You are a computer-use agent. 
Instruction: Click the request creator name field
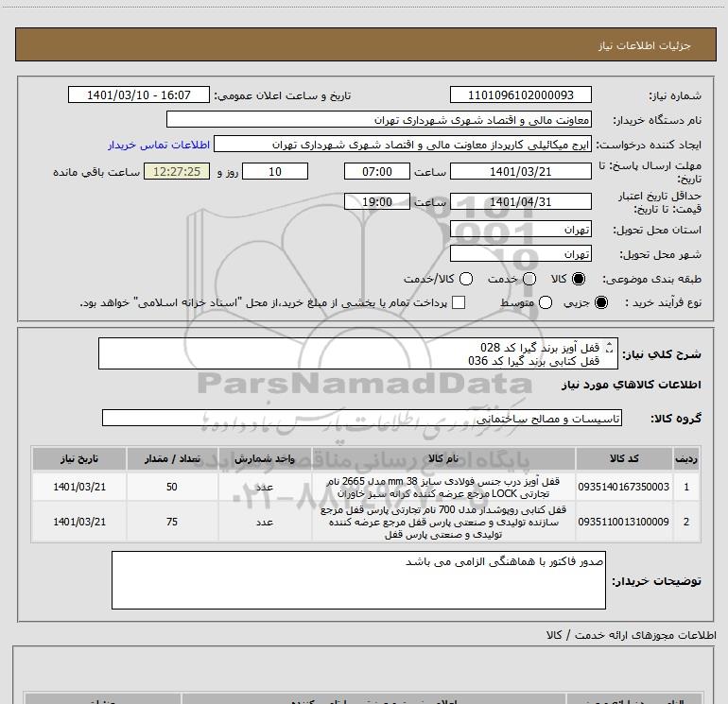tap(403, 144)
